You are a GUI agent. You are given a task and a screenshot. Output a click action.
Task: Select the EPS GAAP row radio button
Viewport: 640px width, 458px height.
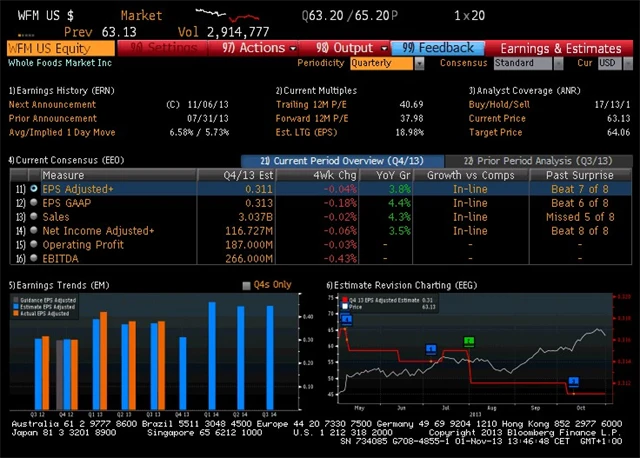34,202
